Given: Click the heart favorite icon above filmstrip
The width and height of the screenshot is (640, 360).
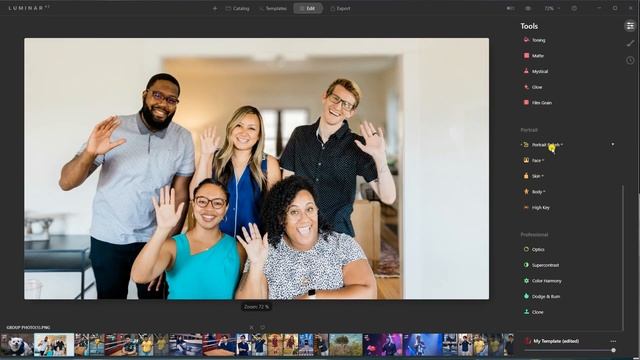Looking at the screenshot, I should click(262, 327).
